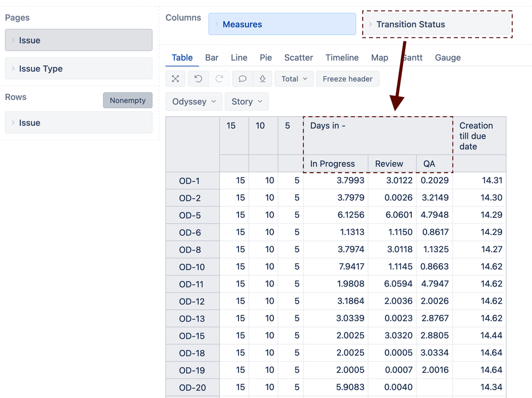Click the export download icon
Viewport: 532px width, 398px height.
point(262,79)
